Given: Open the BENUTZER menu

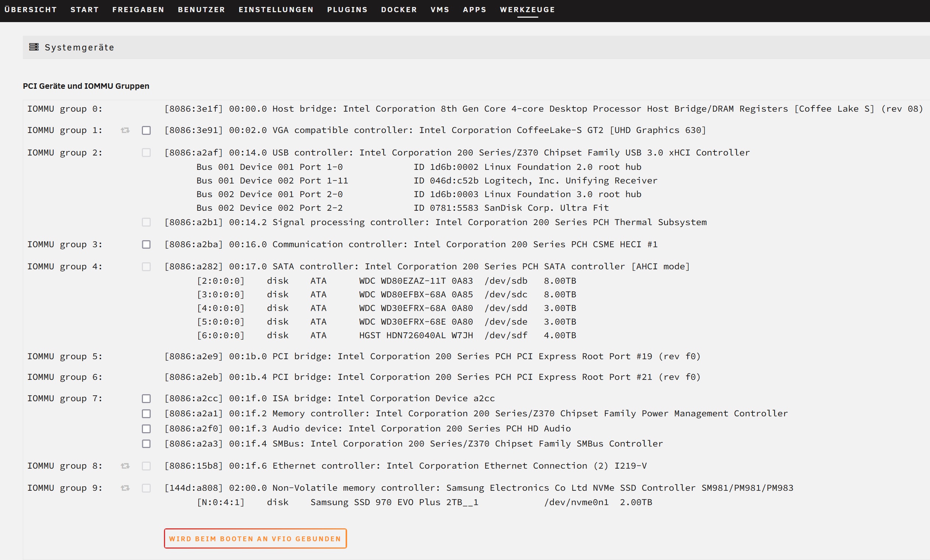Looking at the screenshot, I should (202, 10).
